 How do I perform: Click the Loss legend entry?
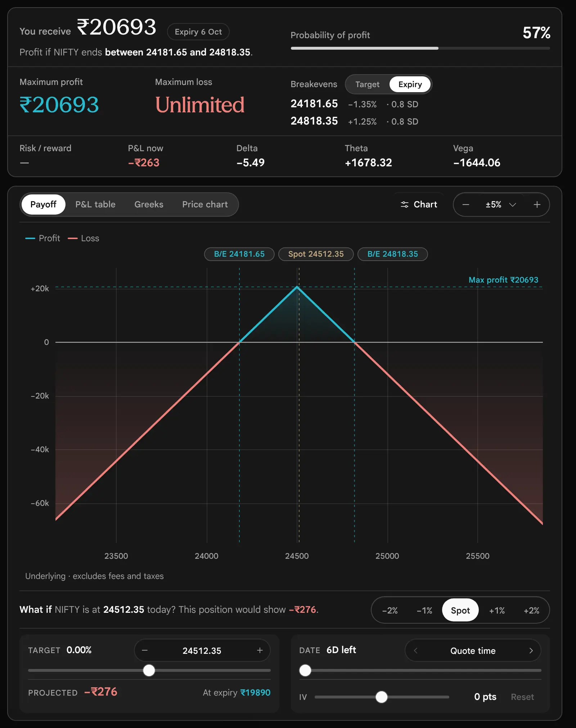pyautogui.click(x=83, y=238)
